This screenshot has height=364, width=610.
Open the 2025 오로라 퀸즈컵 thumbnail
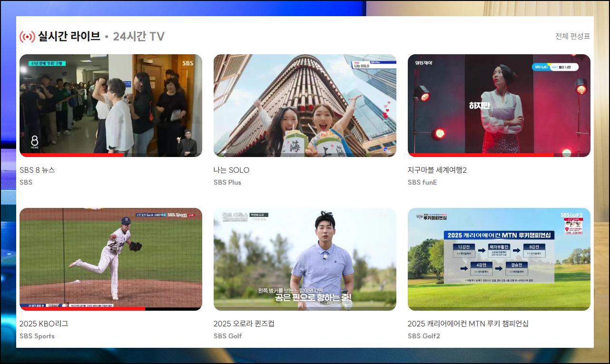coord(305,259)
